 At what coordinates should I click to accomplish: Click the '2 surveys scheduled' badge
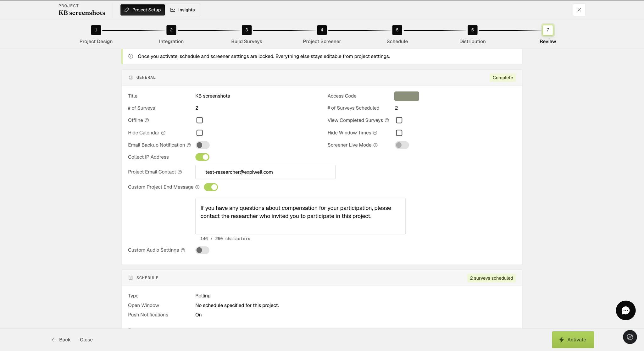coord(491,278)
